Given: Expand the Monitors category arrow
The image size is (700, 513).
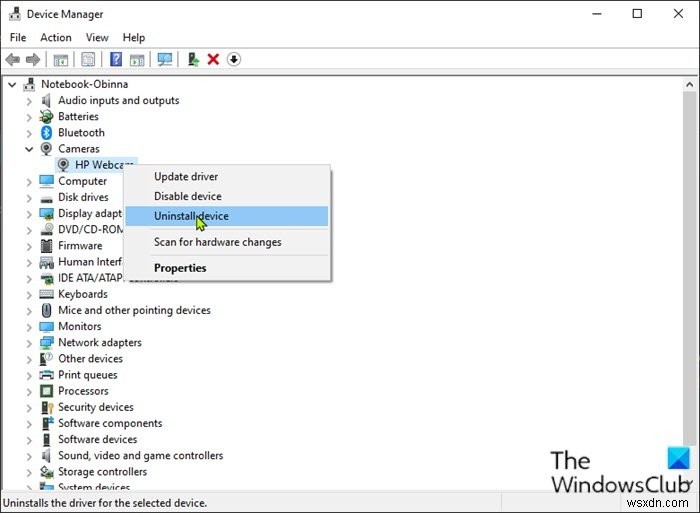Looking at the screenshot, I should pos(29,327).
